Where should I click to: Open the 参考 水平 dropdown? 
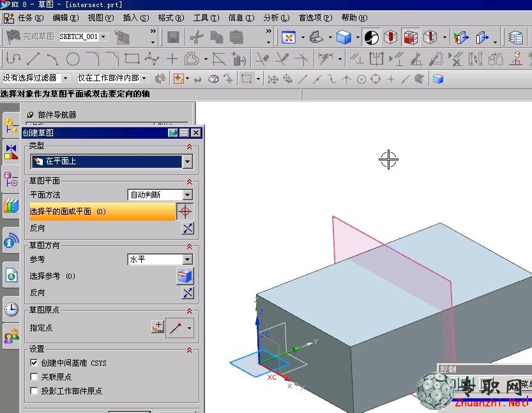click(187, 260)
